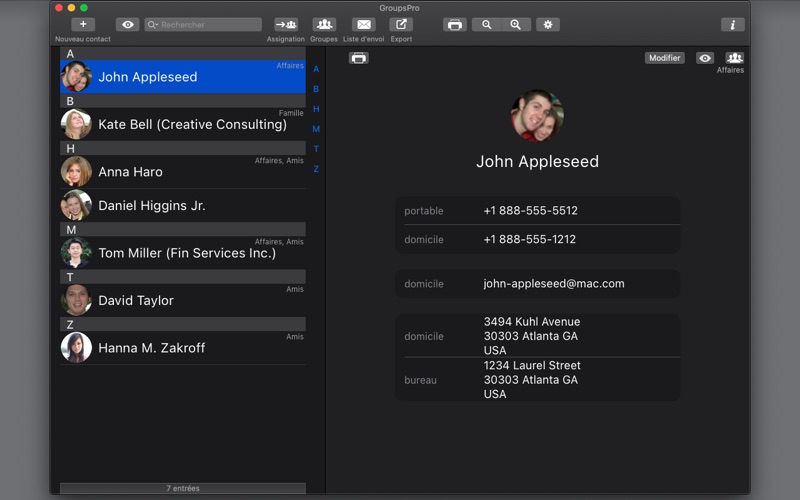This screenshot has height=500, width=800.
Task: Click the H section header in list
Action: click(183, 148)
